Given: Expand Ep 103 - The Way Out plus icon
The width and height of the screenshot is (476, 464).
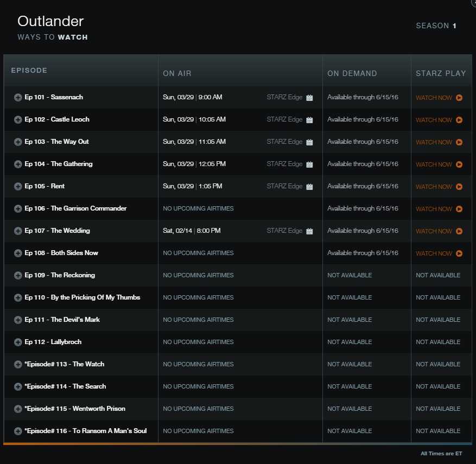Looking at the screenshot, I should pyautogui.click(x=18, y=142).
